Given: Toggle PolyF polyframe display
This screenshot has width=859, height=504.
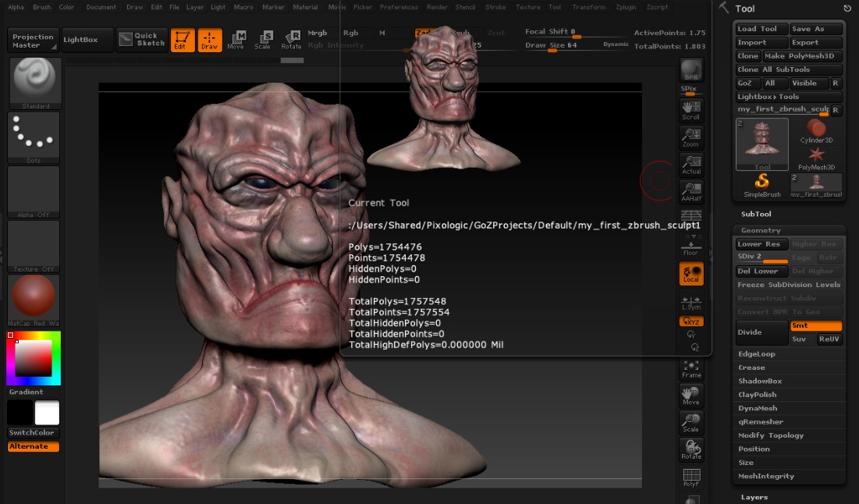Looking at the screenshot, I should [x=691, y=477].
